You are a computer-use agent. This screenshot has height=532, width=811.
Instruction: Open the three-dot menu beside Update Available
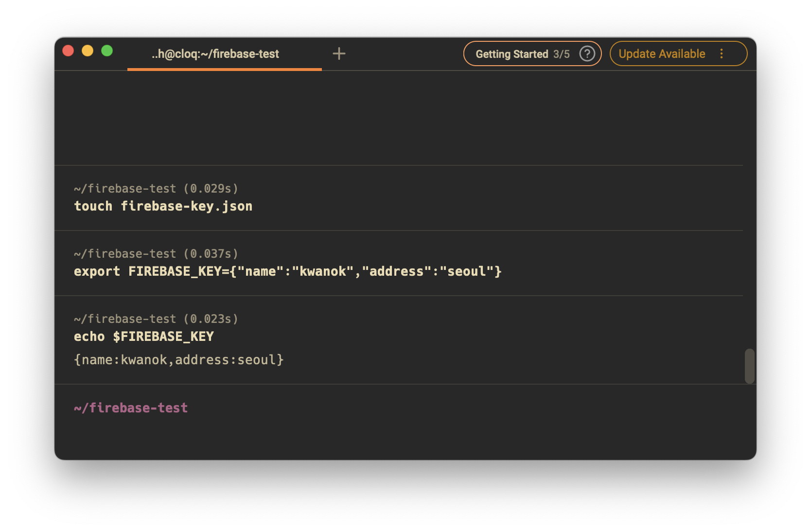[722, 53]
